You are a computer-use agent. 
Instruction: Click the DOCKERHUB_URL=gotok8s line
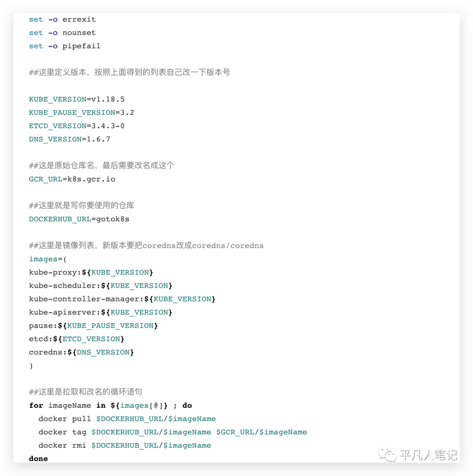[79, 219]
